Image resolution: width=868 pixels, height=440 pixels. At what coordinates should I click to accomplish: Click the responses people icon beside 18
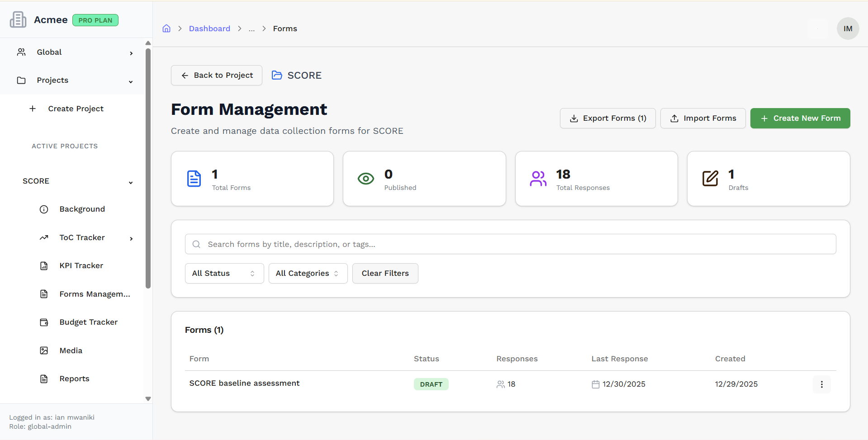tap(501, 384)
